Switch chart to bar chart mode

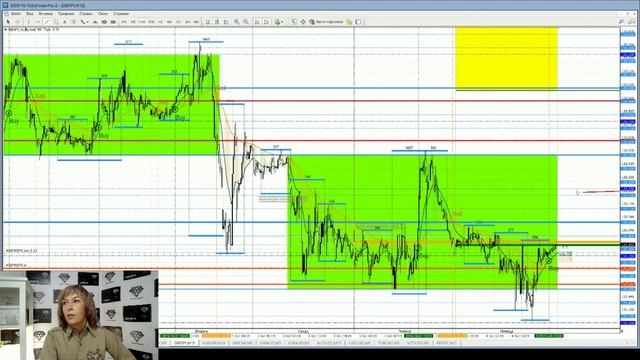click(x=207, y=22)
